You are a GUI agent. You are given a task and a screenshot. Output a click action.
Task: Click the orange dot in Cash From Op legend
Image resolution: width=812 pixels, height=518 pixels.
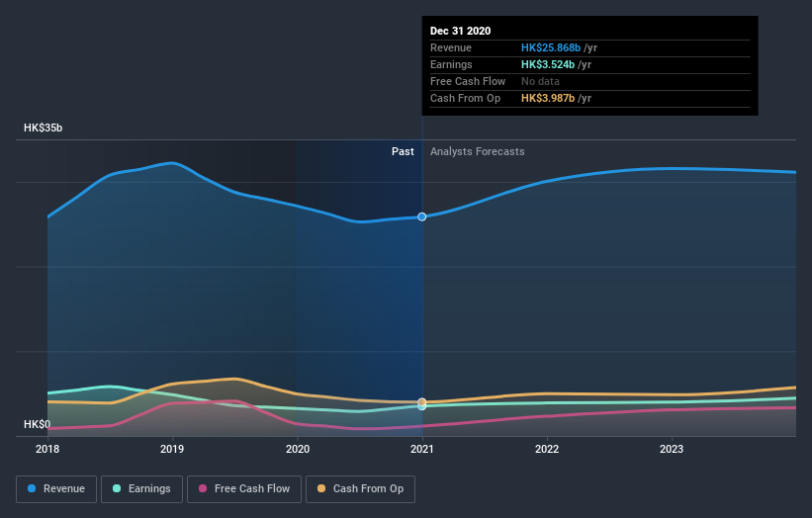pyautogui.click(x=321, y=488)
